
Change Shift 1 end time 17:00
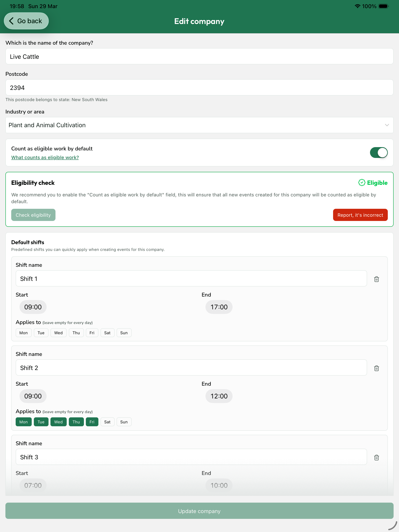point(219,307)
